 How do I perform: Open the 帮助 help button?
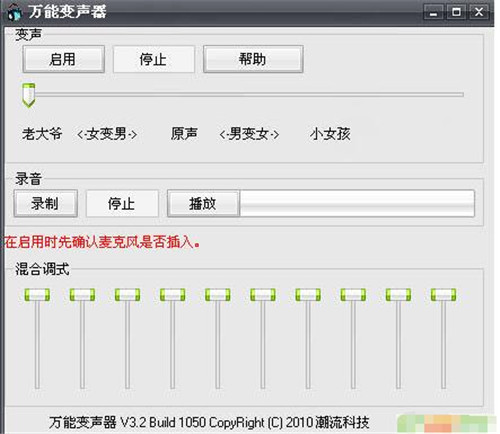(x=253, y=59)
